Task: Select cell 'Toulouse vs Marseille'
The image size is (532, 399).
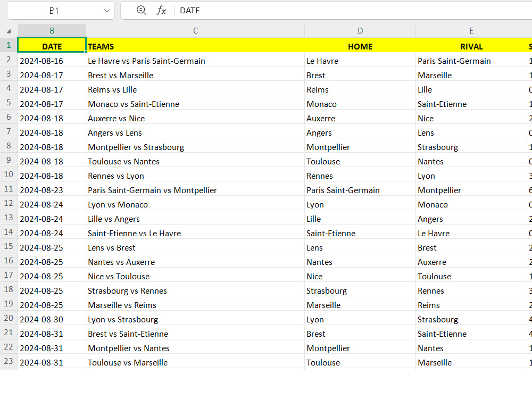Action: pyautogui.click(x=195, y=362)
